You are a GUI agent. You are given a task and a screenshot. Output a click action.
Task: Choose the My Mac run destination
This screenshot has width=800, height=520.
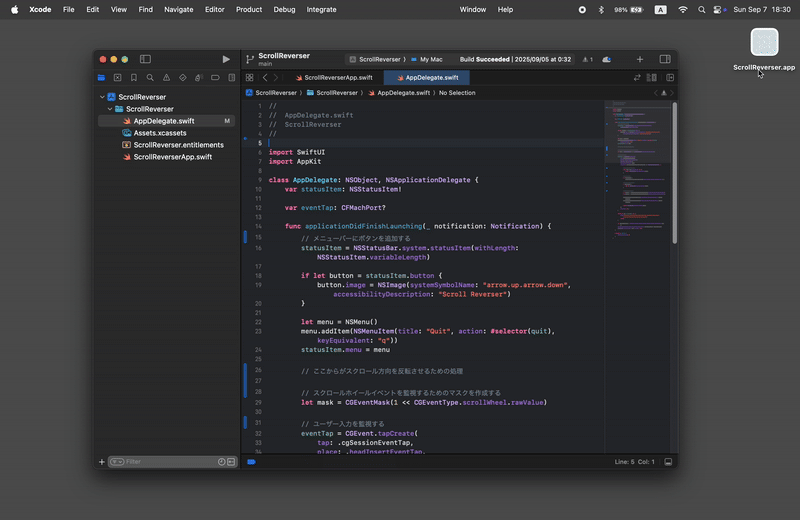[427, 59]
